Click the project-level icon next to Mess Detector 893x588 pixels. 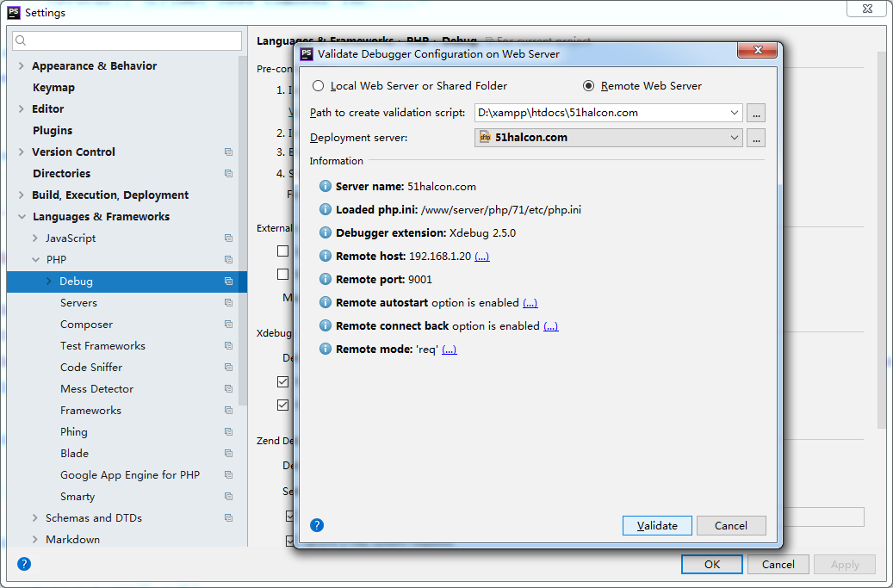tap(228, 389)
